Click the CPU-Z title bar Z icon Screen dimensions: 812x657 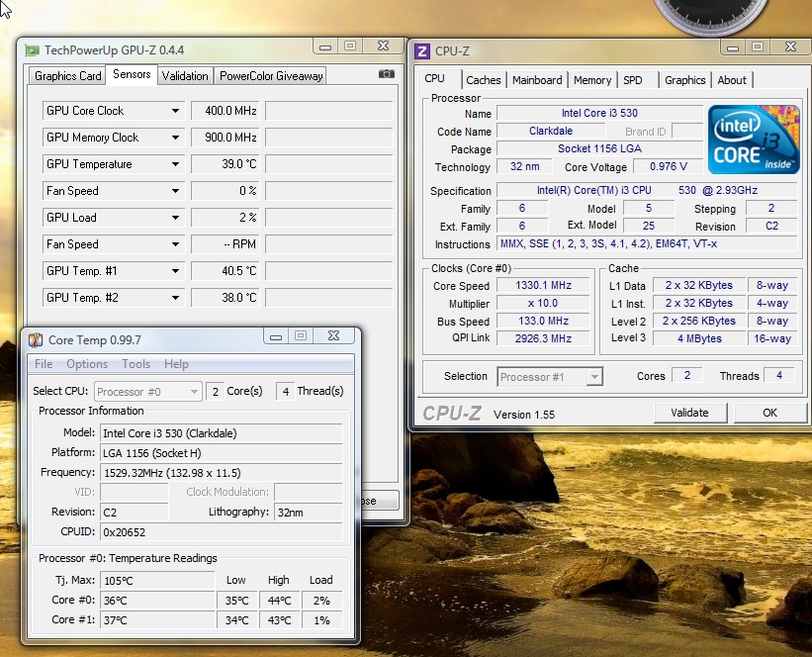(422, 51)
